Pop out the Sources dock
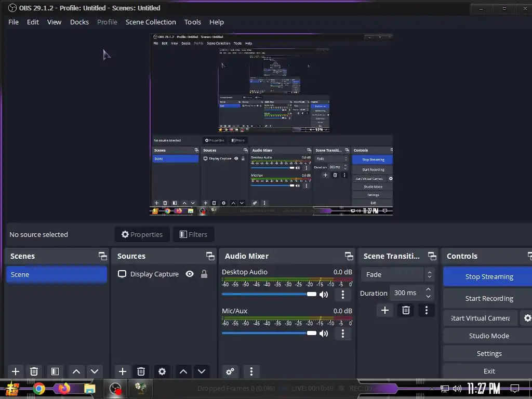 210,256
